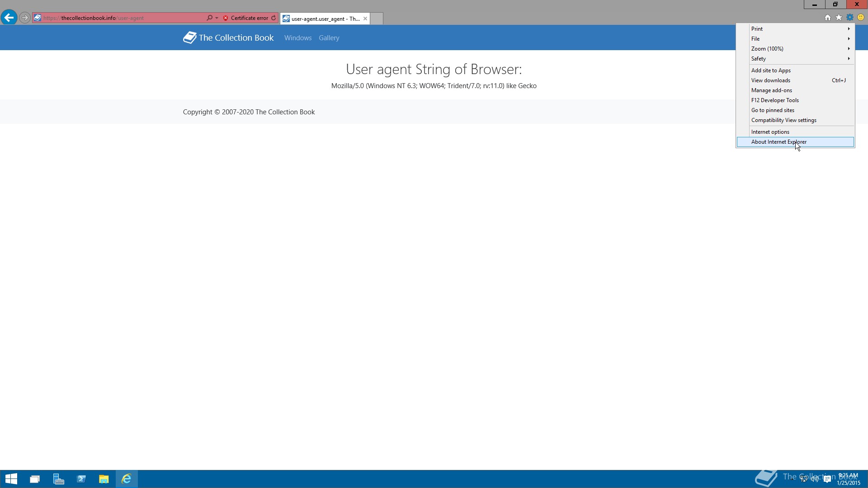The image size is (868, 488).
Task: Click the network tray icon
Action: click(804, 479)
